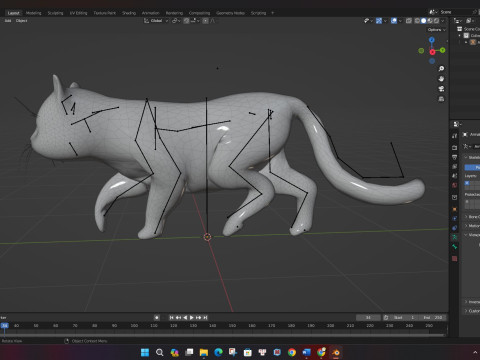Click the Scene name field
480x360 pixels.
(455, 12)
